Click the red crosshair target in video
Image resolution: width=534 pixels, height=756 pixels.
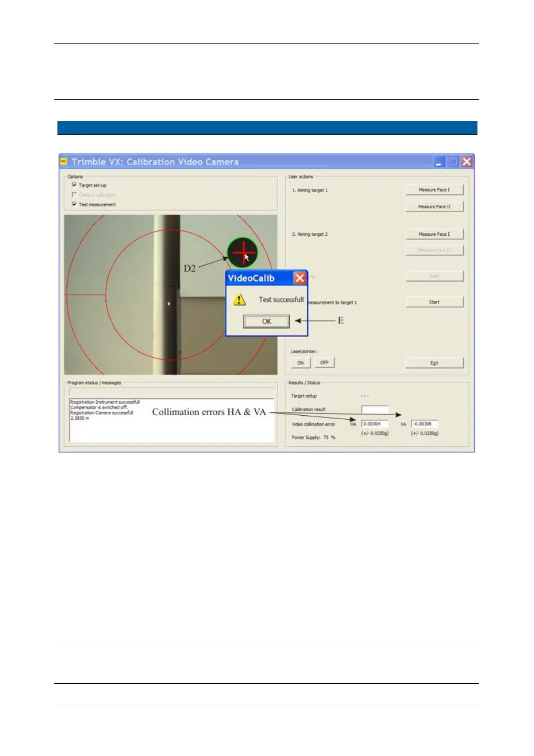click(x=243, y=253)
